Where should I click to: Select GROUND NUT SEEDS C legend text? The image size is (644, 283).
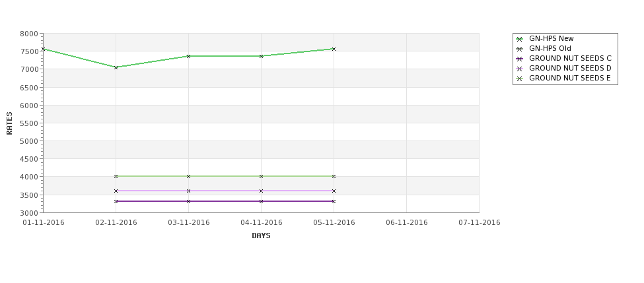point(570,58)
